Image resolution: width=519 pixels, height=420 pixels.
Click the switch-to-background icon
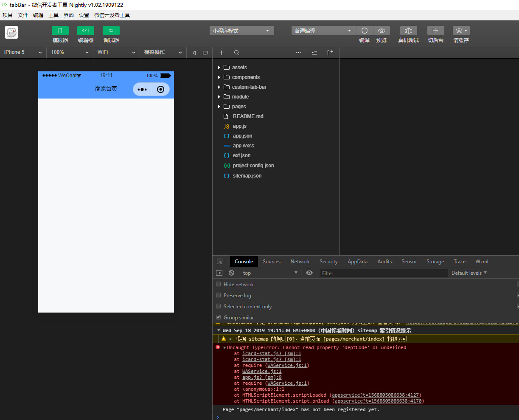[x=435, y=31]
